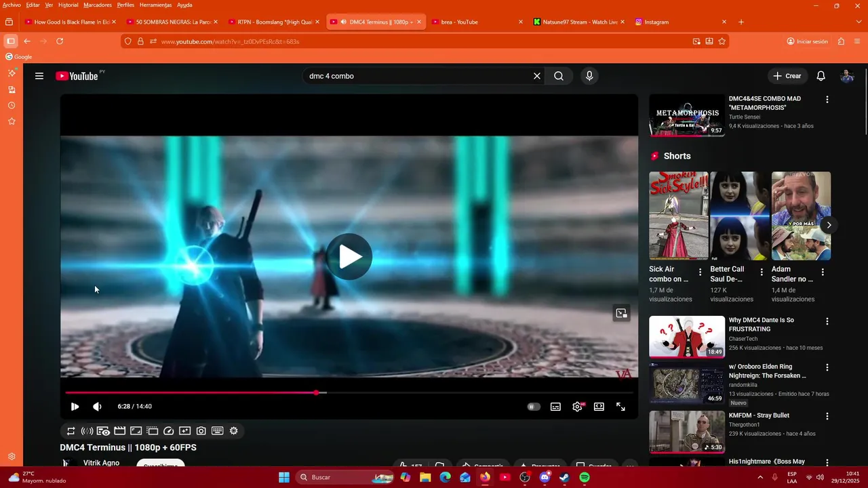Viewport: 868px width, 488px height.
Task: Open Spotify from the taskbar
Action: tap(585, 477)
